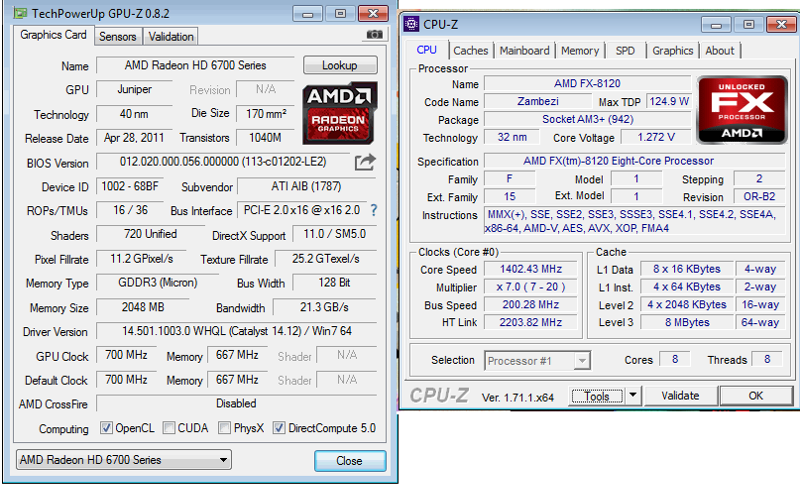
Task: Open the Mainboard tab in CPU-Z
Action: click(524, 51)
